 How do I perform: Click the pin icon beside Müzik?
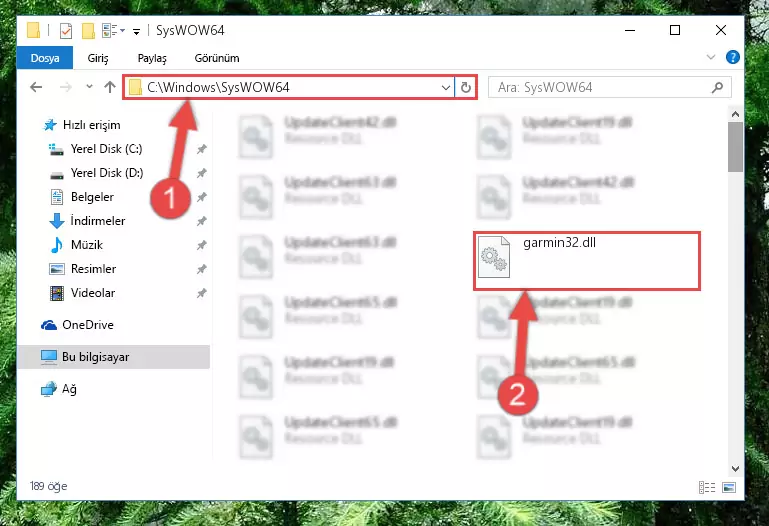pos(202,245)
